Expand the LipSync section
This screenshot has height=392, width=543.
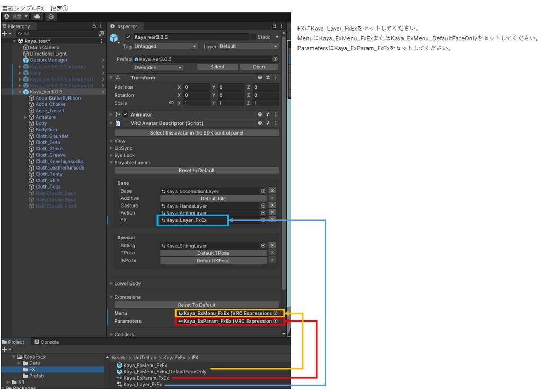(111, 148)
